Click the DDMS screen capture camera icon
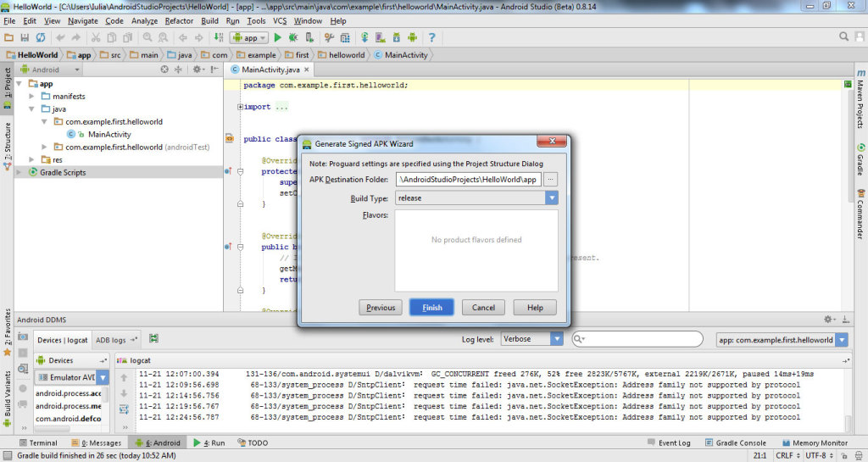This screenshot has width=868, height=462. 23,337
